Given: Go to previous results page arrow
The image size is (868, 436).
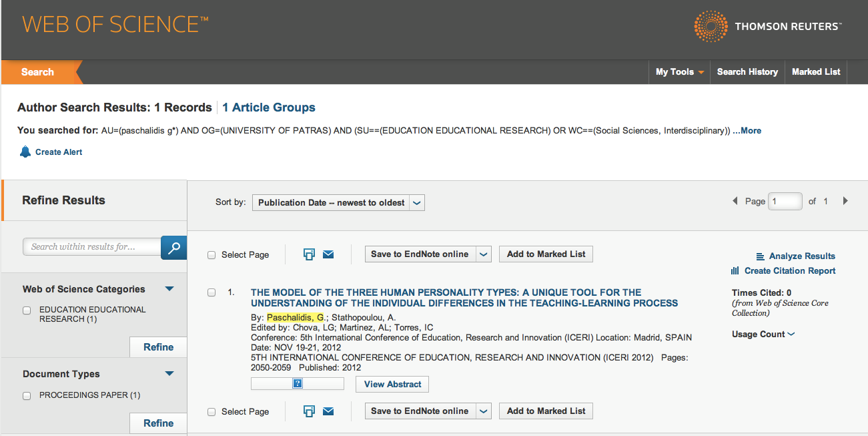Looking at the screenshot, I should [735, 201].
